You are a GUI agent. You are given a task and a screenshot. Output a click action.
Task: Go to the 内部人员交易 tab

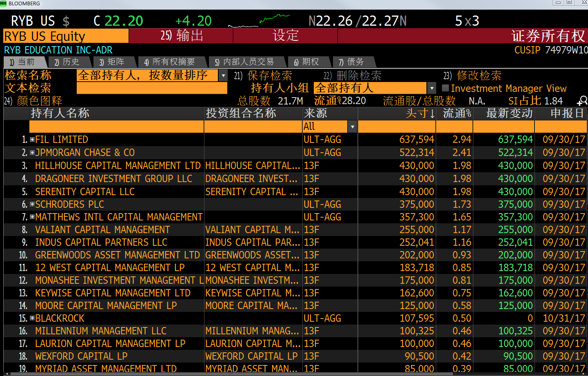tap(247, 62)
